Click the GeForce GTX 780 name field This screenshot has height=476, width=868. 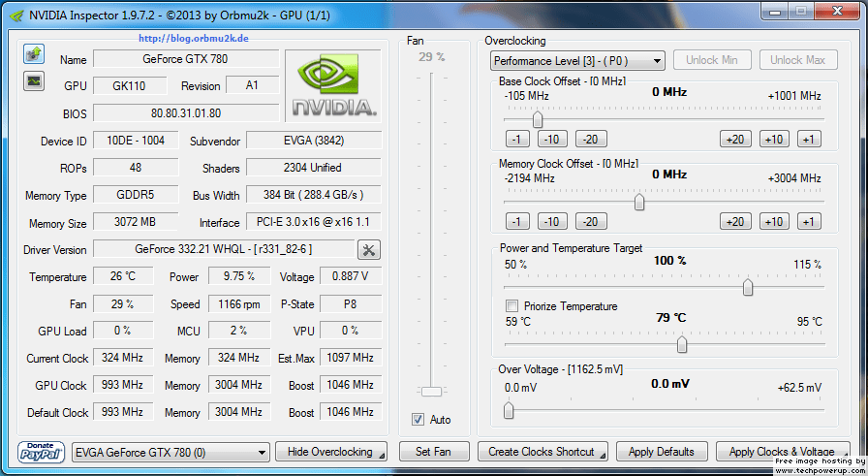tap(186, 59)
